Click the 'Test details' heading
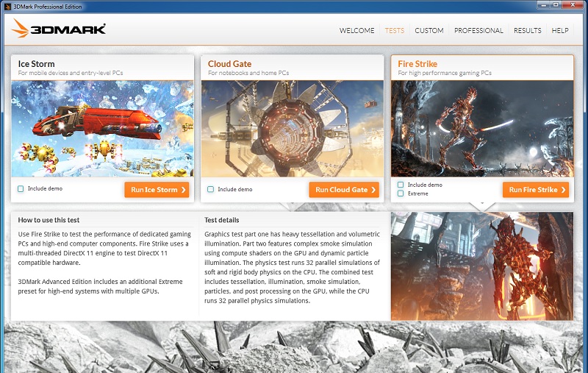This screenshot has width=588, height=373. coord(222,220)
